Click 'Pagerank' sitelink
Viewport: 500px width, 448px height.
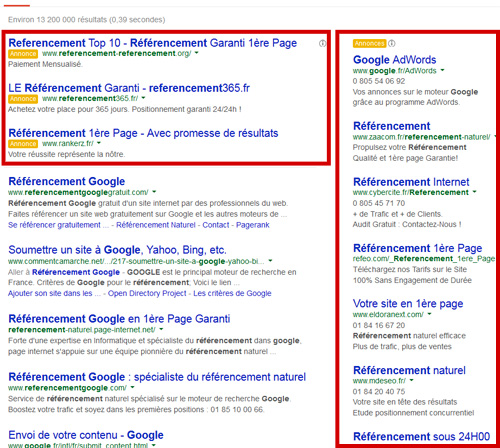(253, 225)
